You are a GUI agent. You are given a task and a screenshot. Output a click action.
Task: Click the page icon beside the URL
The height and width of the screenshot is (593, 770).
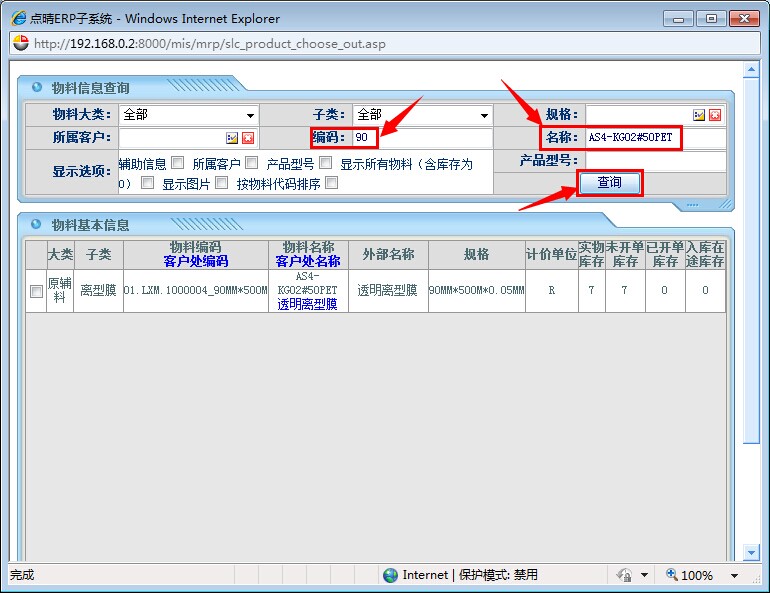point(20,43)
